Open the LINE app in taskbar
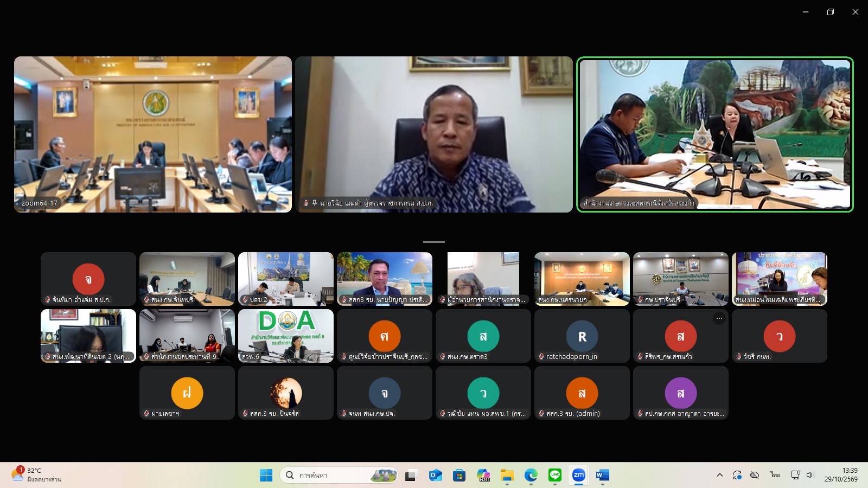The height and width of the screenshot is (488, 868). pyautogui.click(x=555, y=476)
